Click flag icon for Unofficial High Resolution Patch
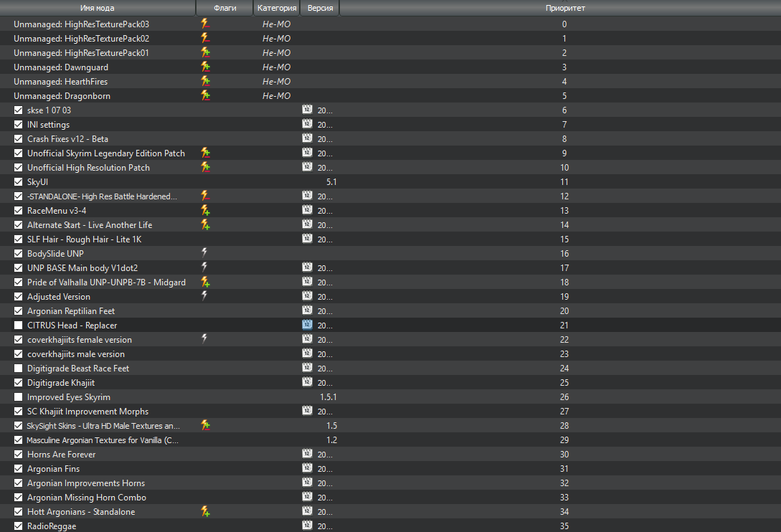The height and width of the screenshot is (532, 781). pyautogui.click(x=204, y=167)
